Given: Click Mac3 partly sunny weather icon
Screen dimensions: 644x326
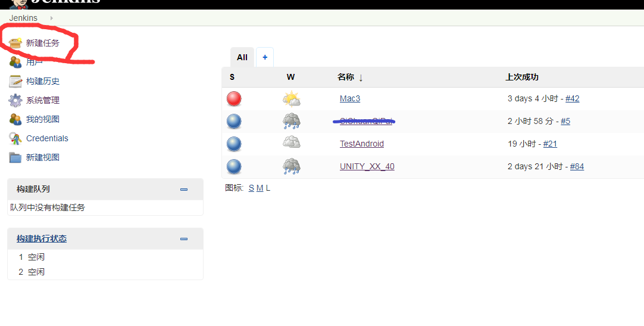Looking at the screenshot, I should [x=292, y=99].
